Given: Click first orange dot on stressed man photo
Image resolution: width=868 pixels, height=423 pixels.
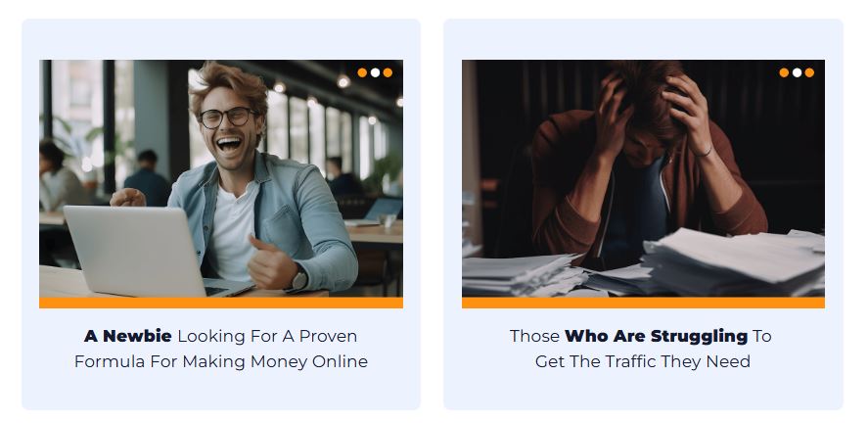Looking at the screenshot, I should pyautogui.click(x=784, y=72).
